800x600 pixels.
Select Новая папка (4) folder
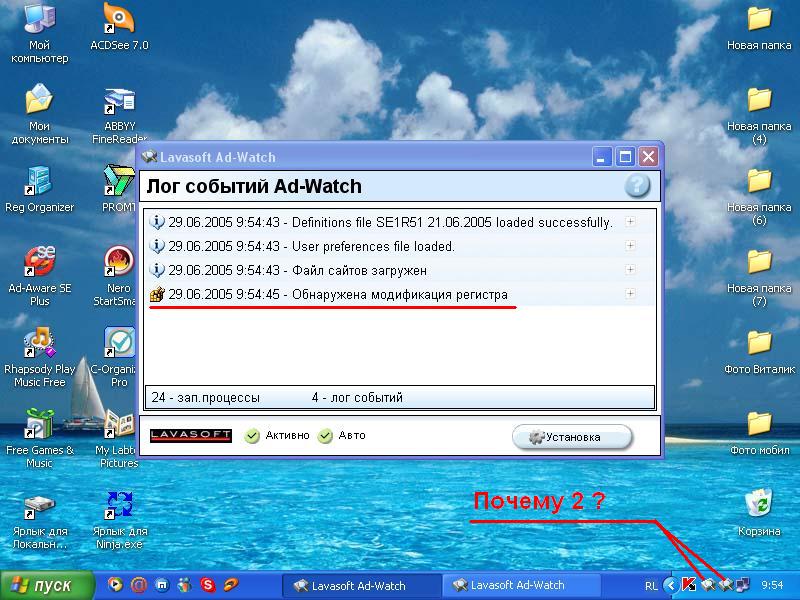(759, 115)
